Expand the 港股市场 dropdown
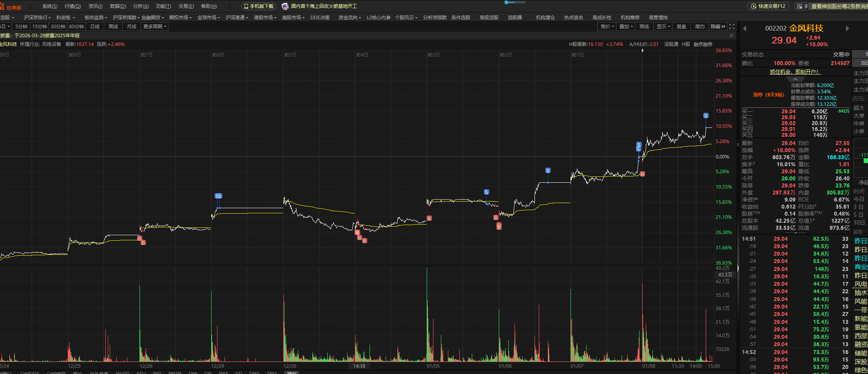Image resolution: width=868 pixels, height=374 pixels. pos(265,18)
